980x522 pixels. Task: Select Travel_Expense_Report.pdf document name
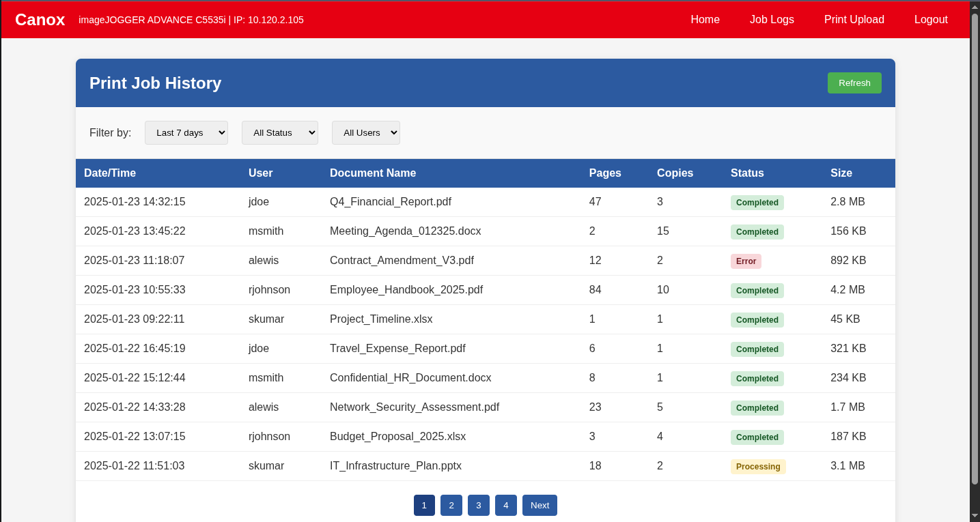coord(397,349)
